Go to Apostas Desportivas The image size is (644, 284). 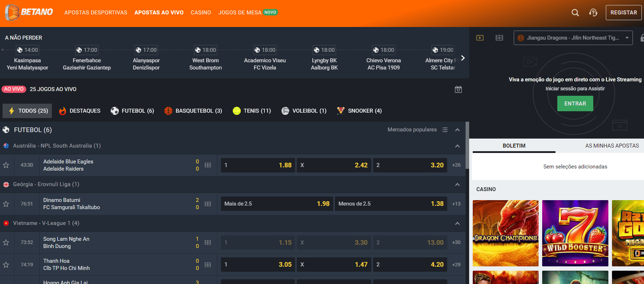pyautogui.click(x=96, y=13)
